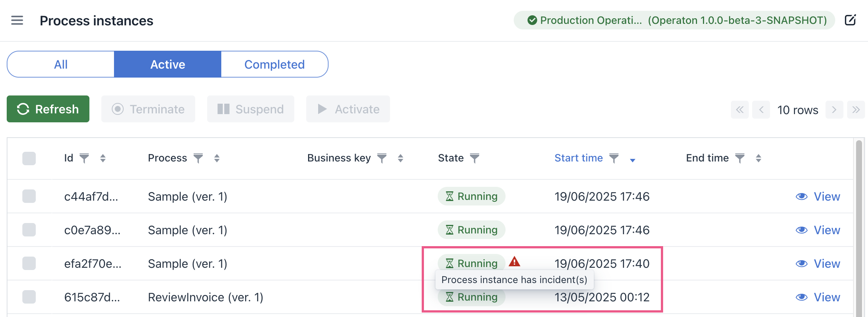Sort by the Id column
This screenshot has height=317, width=868.
pyautogui.click(x=103, y=158)
